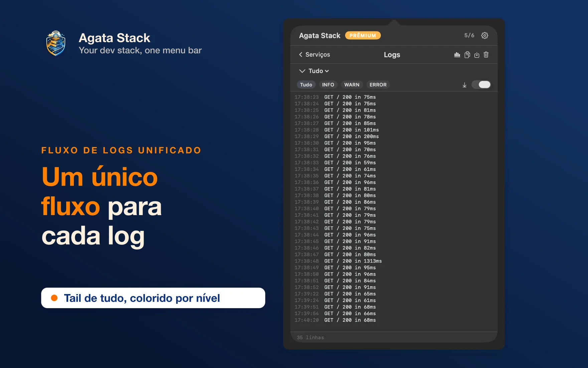Select the log line with 200ms response
This screenshot has height=368, width=588.
tap(336, 136)
